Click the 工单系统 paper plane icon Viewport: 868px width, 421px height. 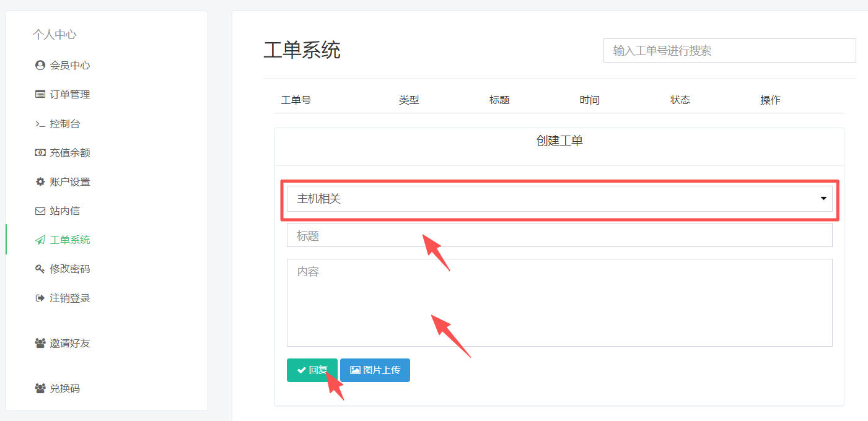(x=40, y=240)
